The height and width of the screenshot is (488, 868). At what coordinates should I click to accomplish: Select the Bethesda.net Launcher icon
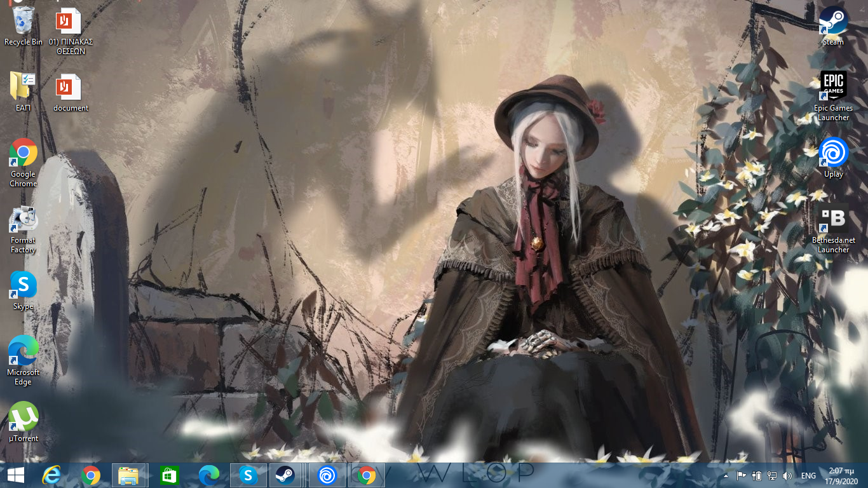pos(833,220)
